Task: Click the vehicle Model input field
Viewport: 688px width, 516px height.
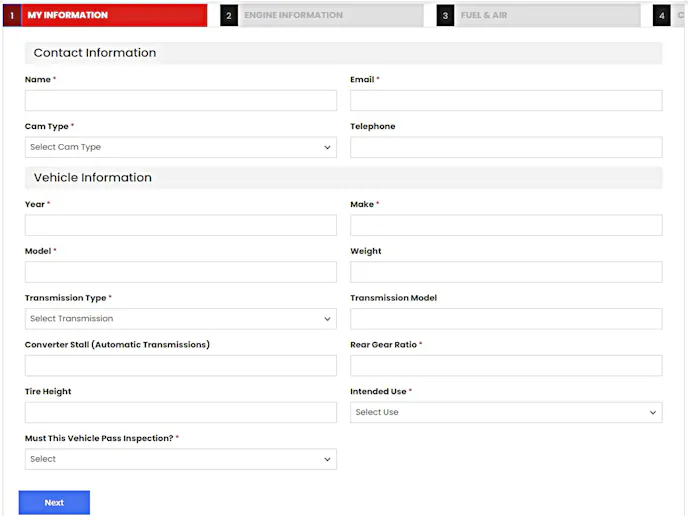Action: 181,272
